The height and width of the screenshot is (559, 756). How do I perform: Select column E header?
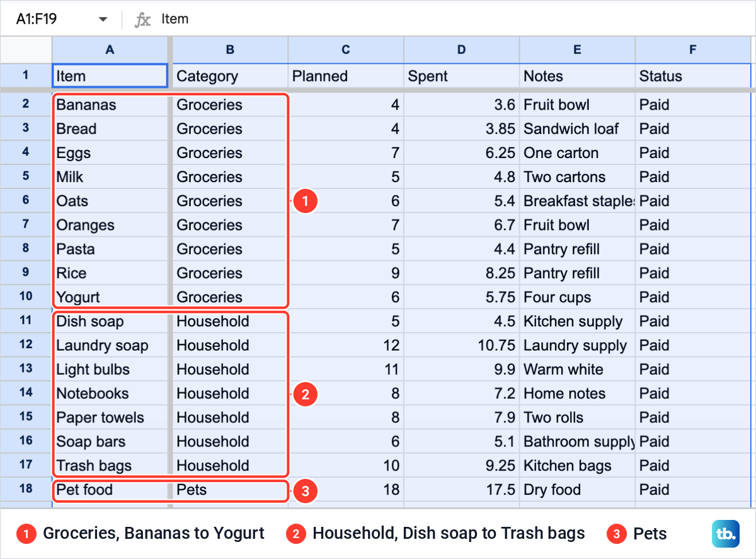click(x=577, y=50)
